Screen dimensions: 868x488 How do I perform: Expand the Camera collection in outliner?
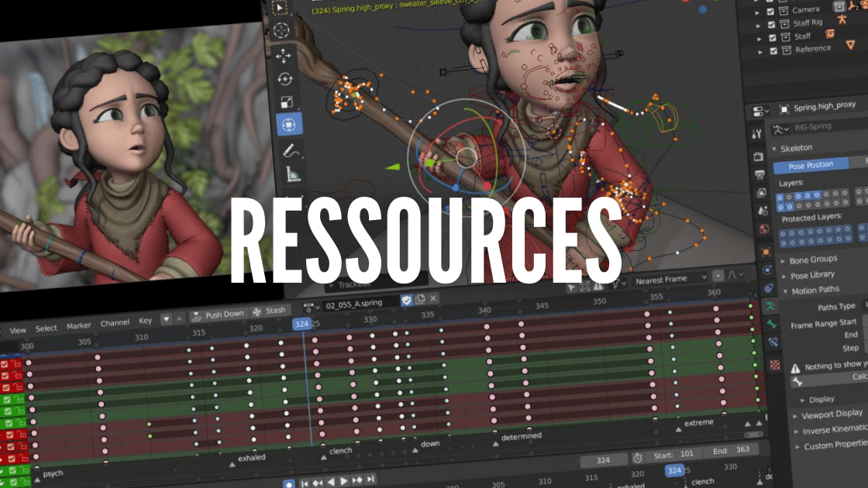click(x=757, y=12)
